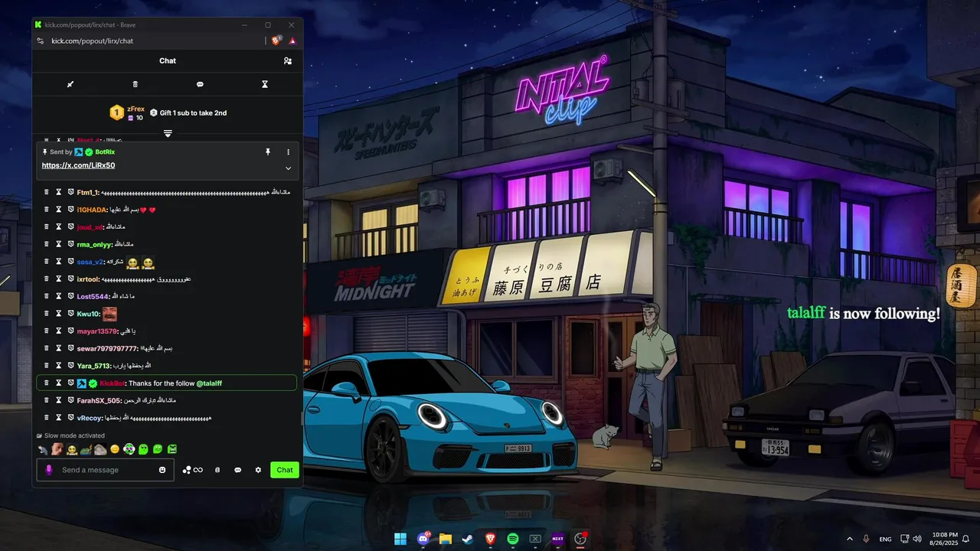Click the kick.com/popout/lirx/chat address bar
Viewport: 980px width, 551px height.
pyautogui.click(x=92, y=41)
